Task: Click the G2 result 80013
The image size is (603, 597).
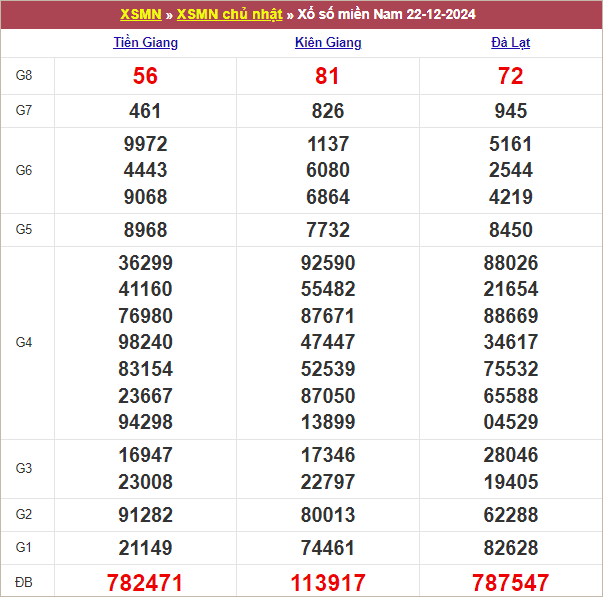Action: pos(328,515)
